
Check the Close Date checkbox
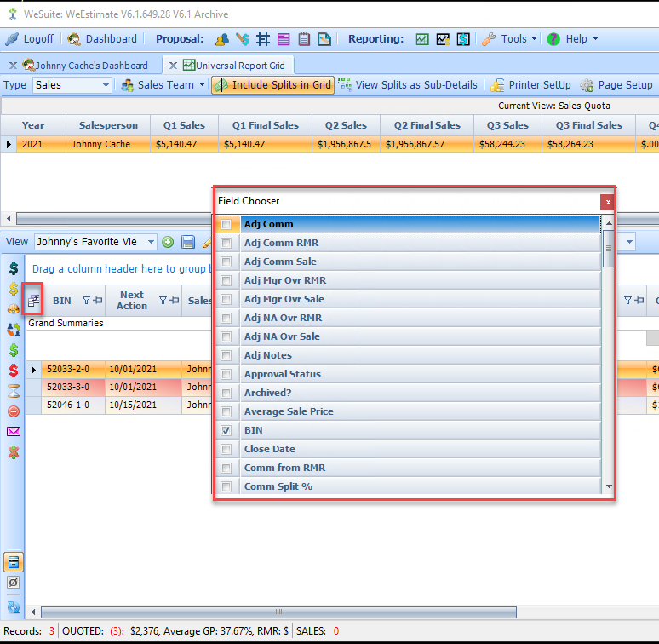pyautogui.click(x=226, y=450)
